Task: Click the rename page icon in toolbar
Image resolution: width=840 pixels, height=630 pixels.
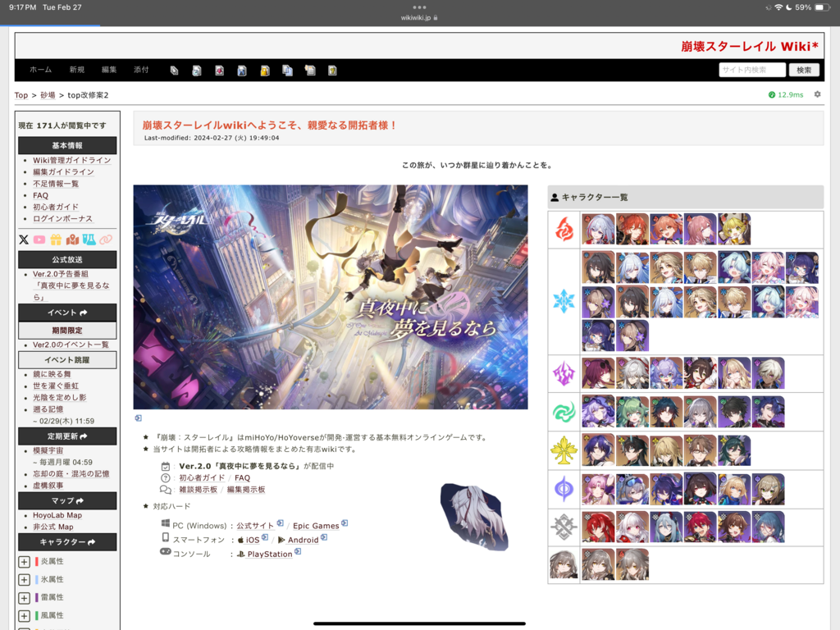Action: (309, 71)
